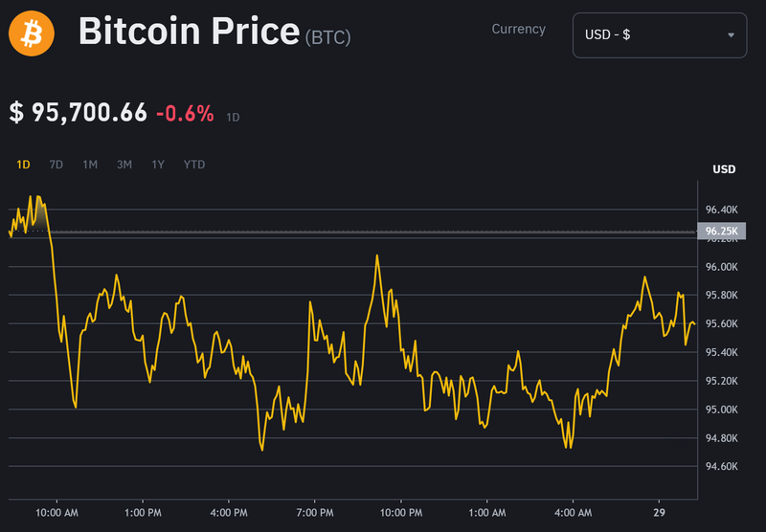Click the 29 date marker on time axis
The image size is (766, 532).
tap(660, 512)
